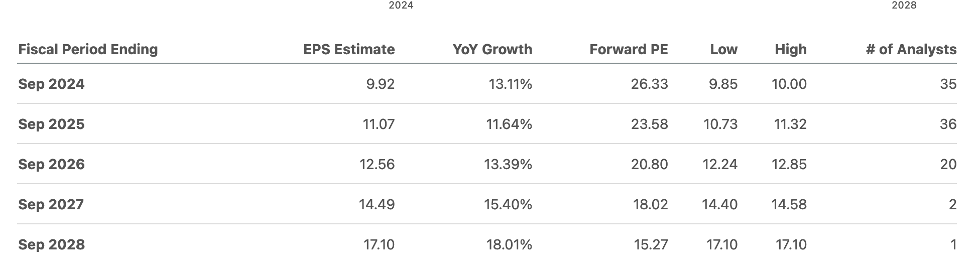The image size is (980, 272).
Task: Click the YoY Growth column header
Action: [492, 49]
